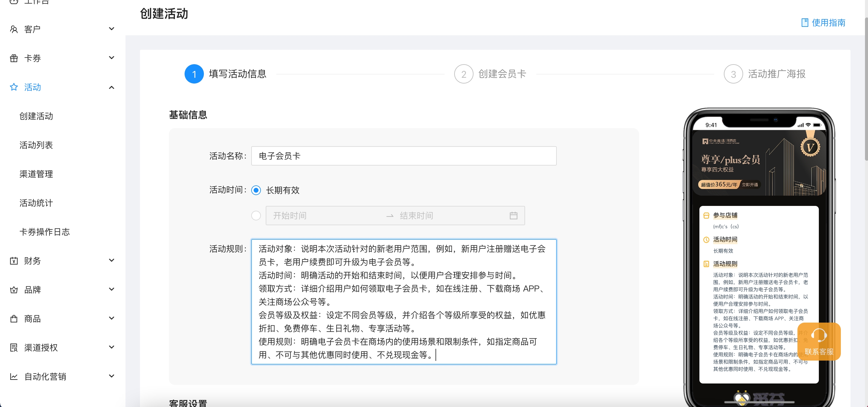Click 尊享/plus会员 title in the phone preview

coord(730,159)
